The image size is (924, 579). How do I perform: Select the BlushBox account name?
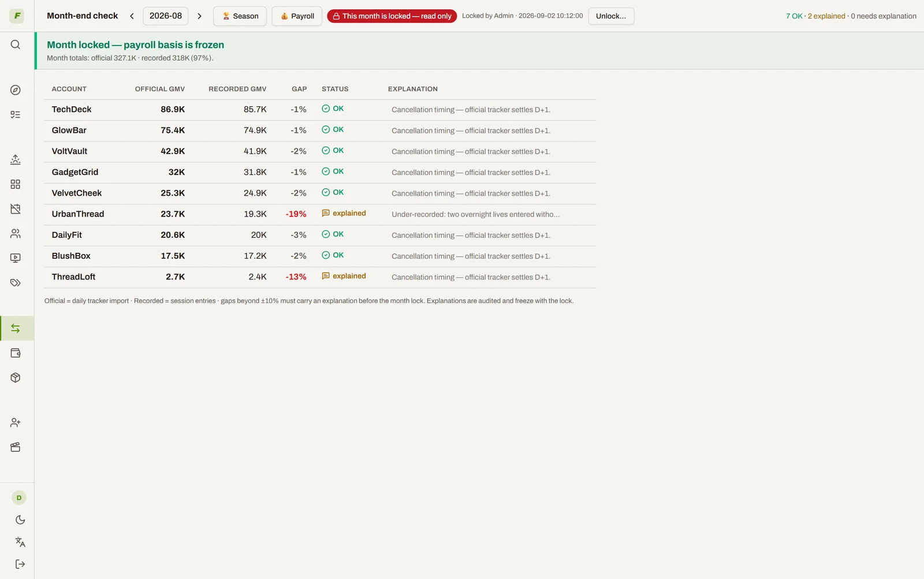(x=71, y=256)
